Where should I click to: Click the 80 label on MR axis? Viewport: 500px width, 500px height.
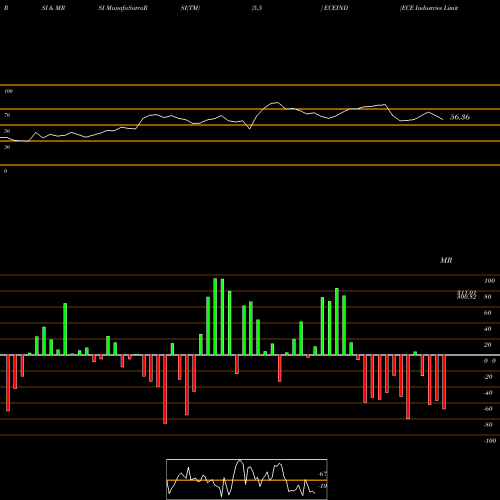(488, 297)
